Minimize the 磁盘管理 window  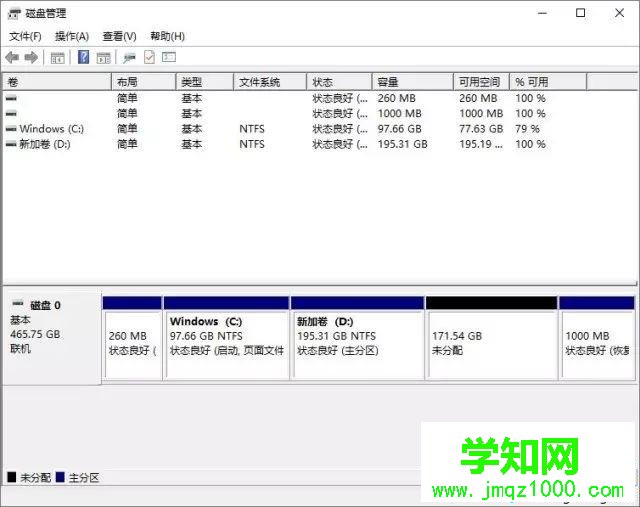tap(542, 13)
